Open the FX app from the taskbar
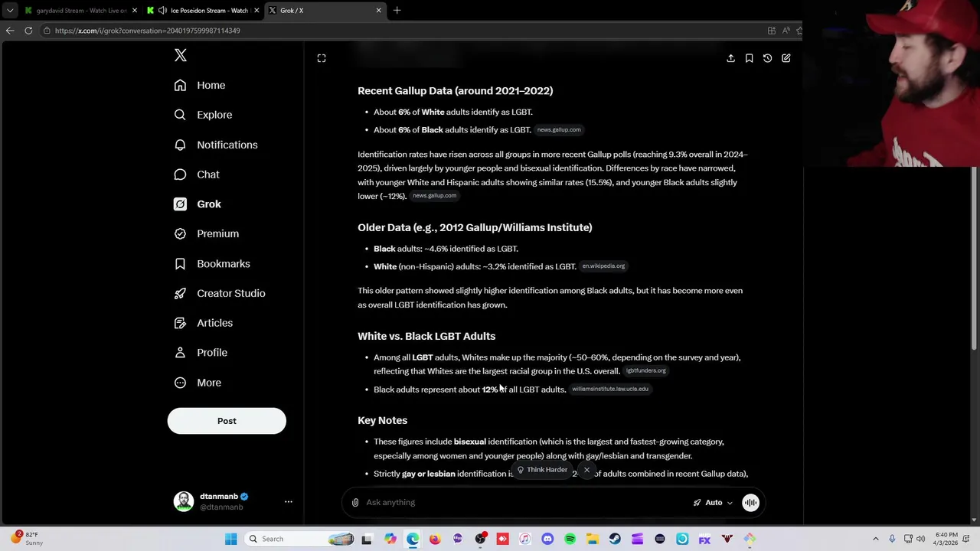The width and height of the screenshot is (980, 551). (704, 539)
